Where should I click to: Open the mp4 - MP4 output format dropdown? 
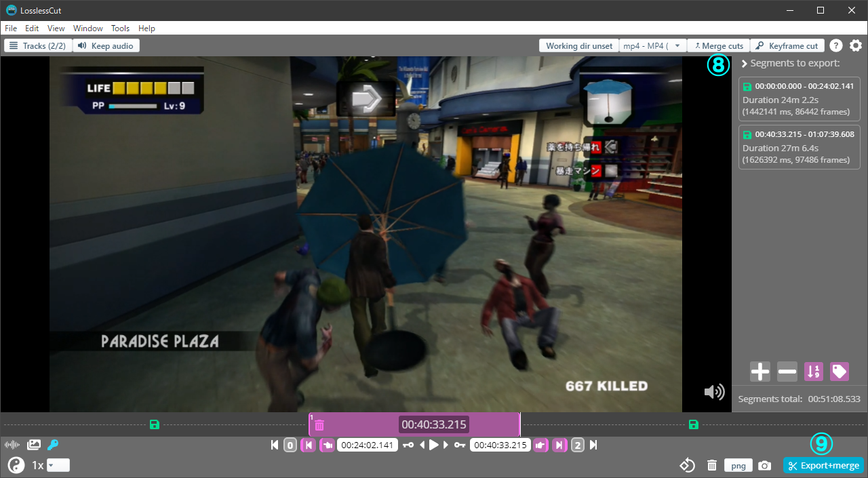652,45
